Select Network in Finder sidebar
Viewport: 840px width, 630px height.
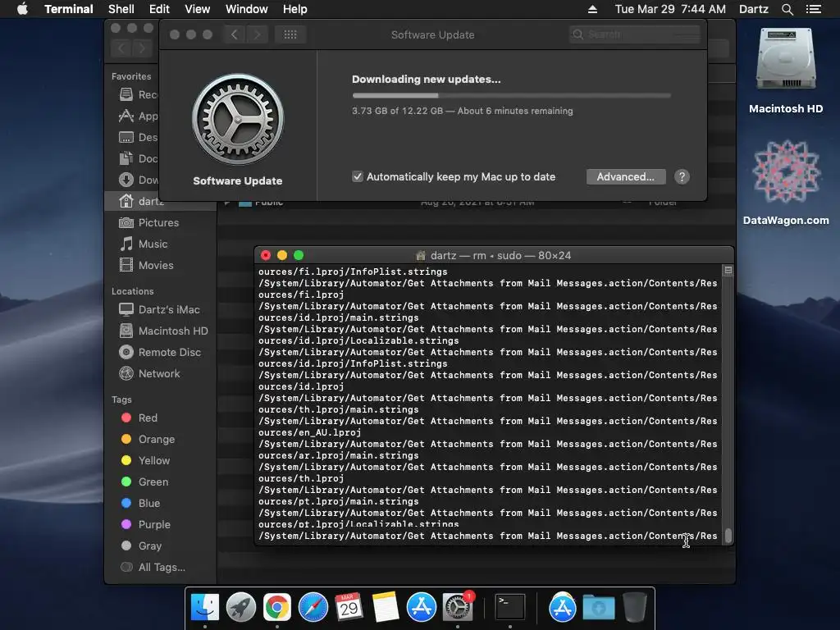coord(160,374)
